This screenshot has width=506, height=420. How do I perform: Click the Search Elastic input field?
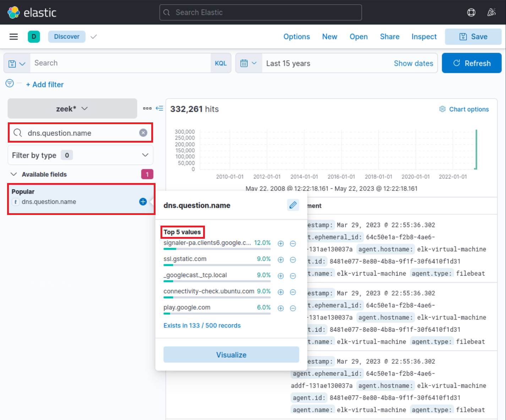[260, 12]
